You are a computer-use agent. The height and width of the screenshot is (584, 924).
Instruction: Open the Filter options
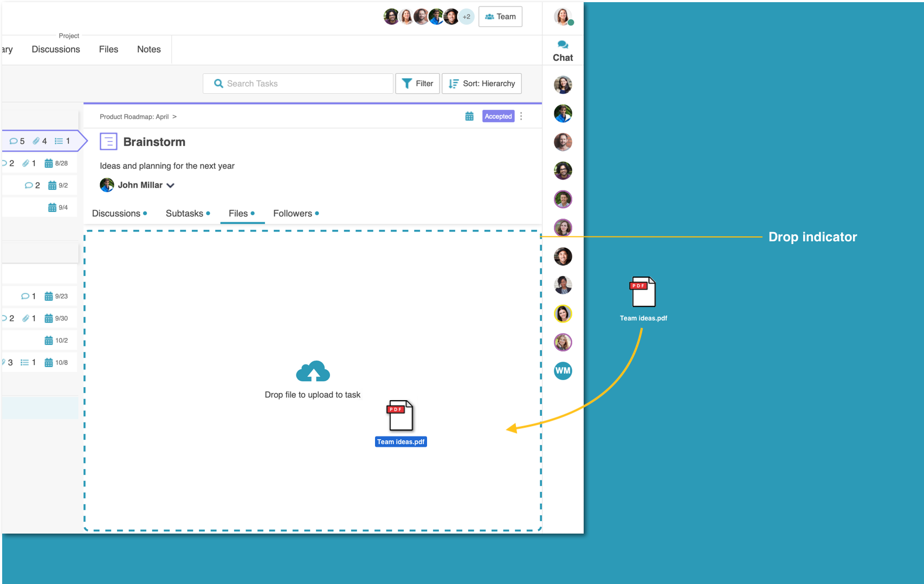coord(417,84)
